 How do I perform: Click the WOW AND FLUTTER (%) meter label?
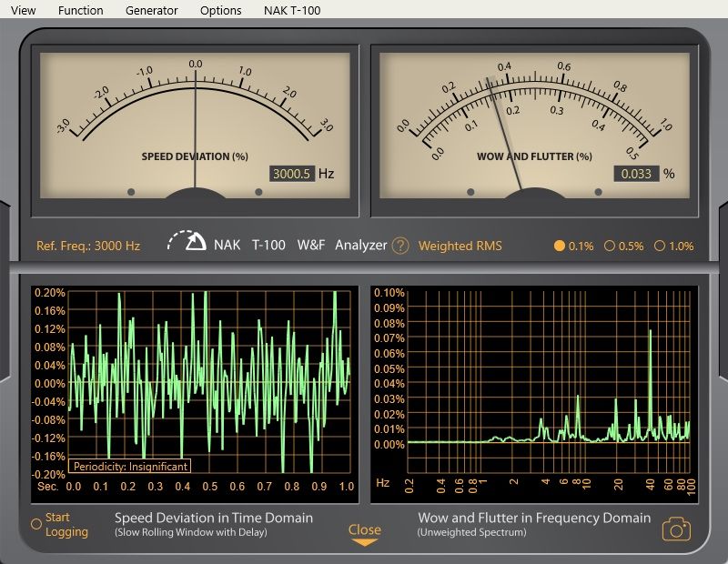(x=534, y=156)
